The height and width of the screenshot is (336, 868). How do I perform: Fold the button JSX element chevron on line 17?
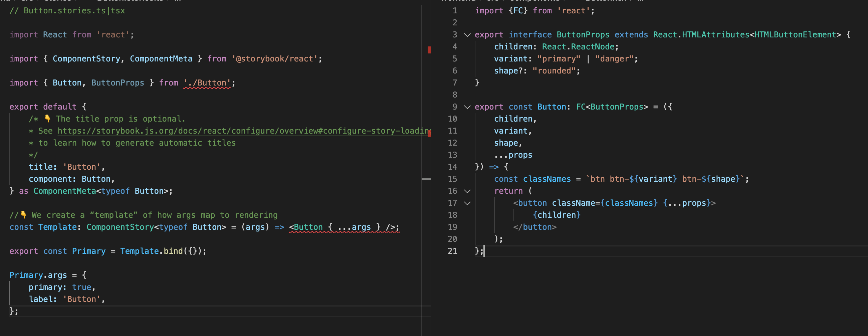pyautogui.click(x=467, y=203)
